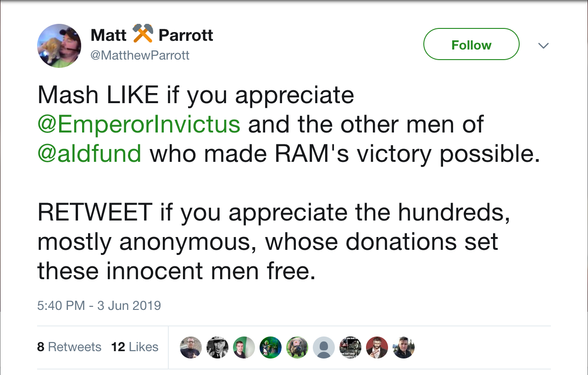Click the green-background young man avatar
This screenshot has height=375, width=588.
(x=244, y=347)
